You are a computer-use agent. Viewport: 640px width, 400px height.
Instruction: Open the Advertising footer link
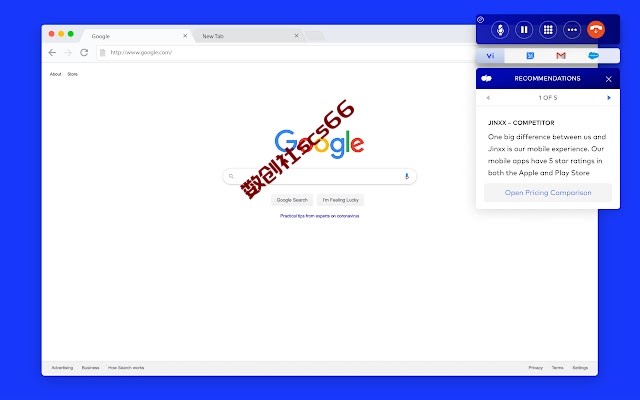[x=62, y=368]
